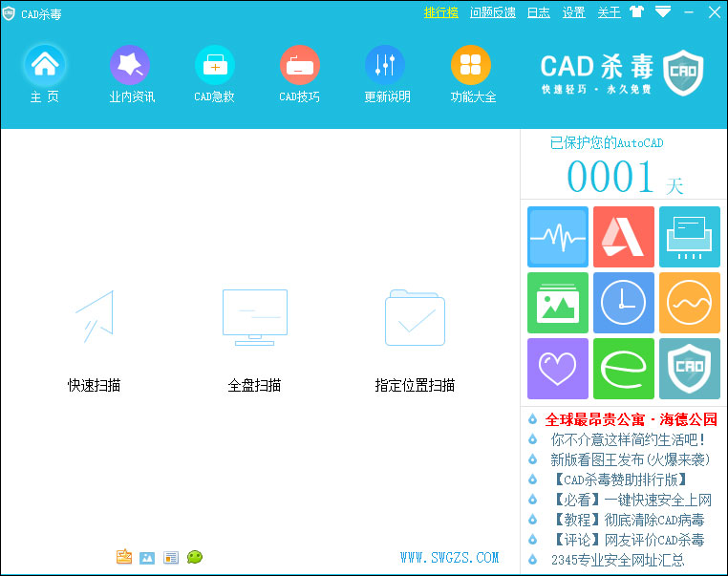Open the 新版看图王发布 link
Viewport: 728px width, 576px height.
(x=630, y=459)
